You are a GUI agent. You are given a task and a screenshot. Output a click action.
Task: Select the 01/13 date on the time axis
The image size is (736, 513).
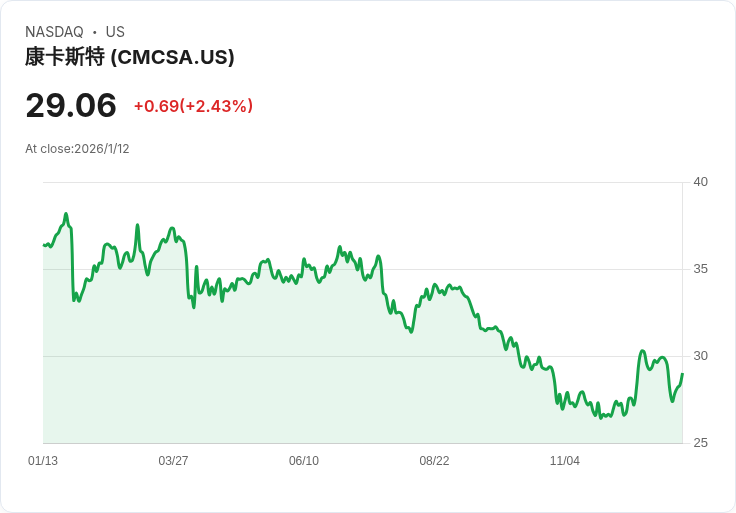(x=43, y=461)
